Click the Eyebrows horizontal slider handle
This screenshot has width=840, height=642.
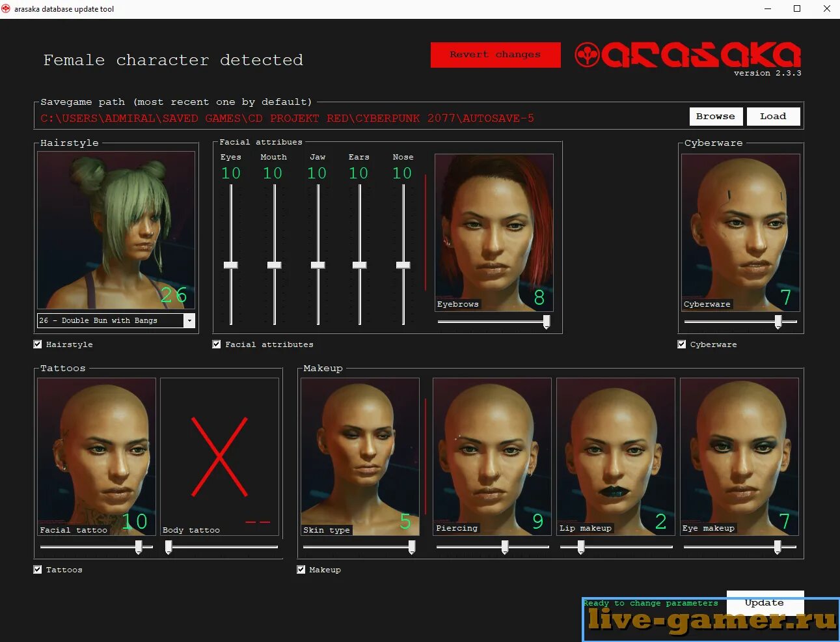547,322
